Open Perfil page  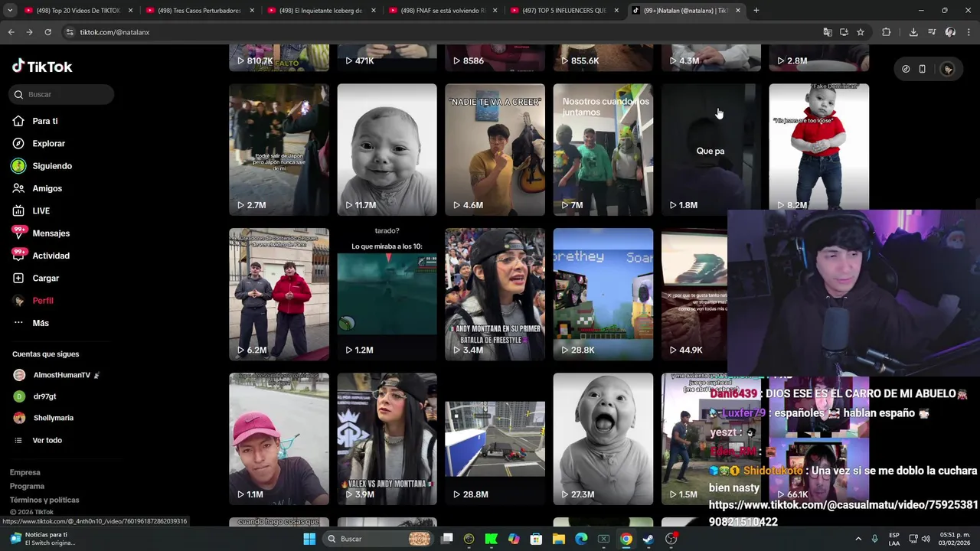coord(42,301)
